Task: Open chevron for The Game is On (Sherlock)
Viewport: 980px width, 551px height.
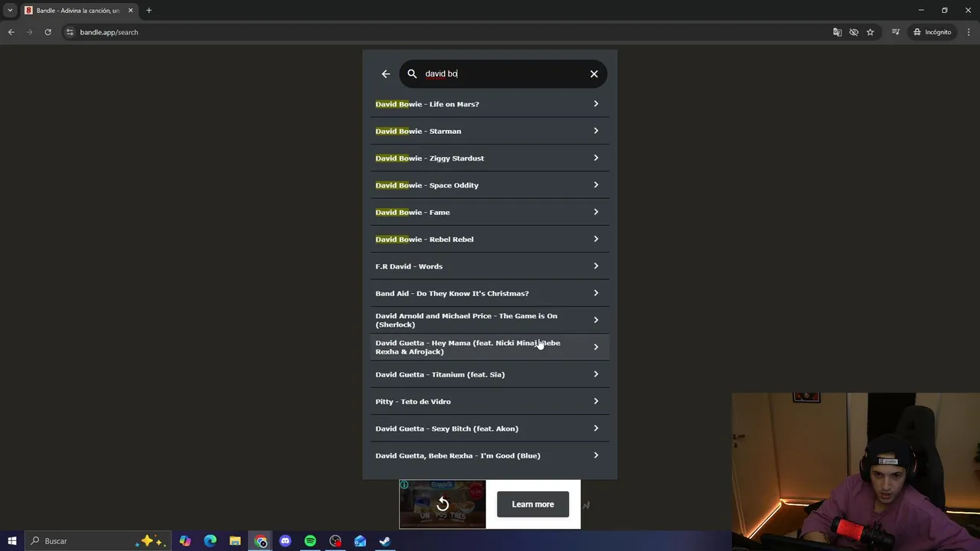Action: coord(596,320)
